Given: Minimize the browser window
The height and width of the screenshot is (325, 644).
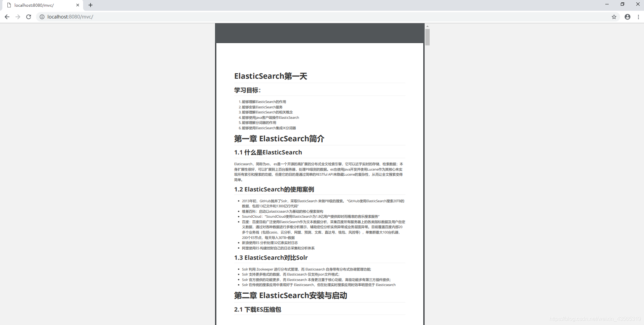Looking at the screenshot, I should point(607,4).
